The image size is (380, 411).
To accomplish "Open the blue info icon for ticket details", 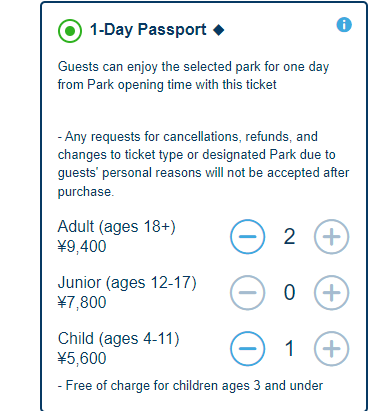I will tap(344, 25).
